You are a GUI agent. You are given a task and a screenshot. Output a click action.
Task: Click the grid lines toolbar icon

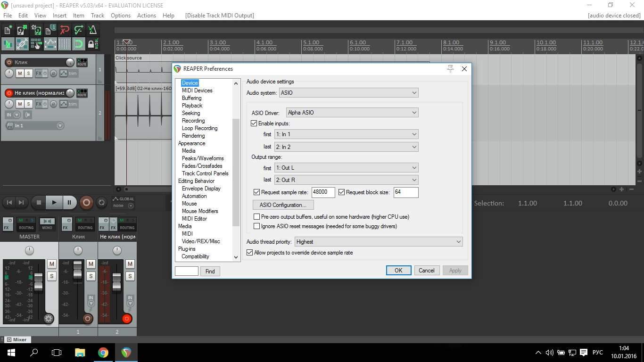[64, 44]
